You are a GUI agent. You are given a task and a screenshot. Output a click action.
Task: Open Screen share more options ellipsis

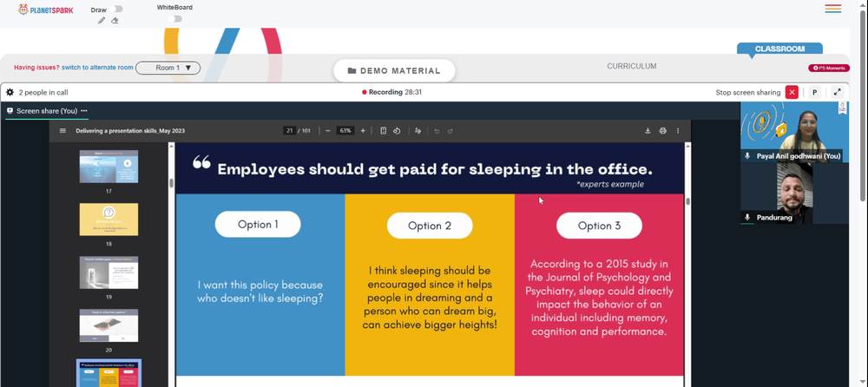tap(84, 111)
